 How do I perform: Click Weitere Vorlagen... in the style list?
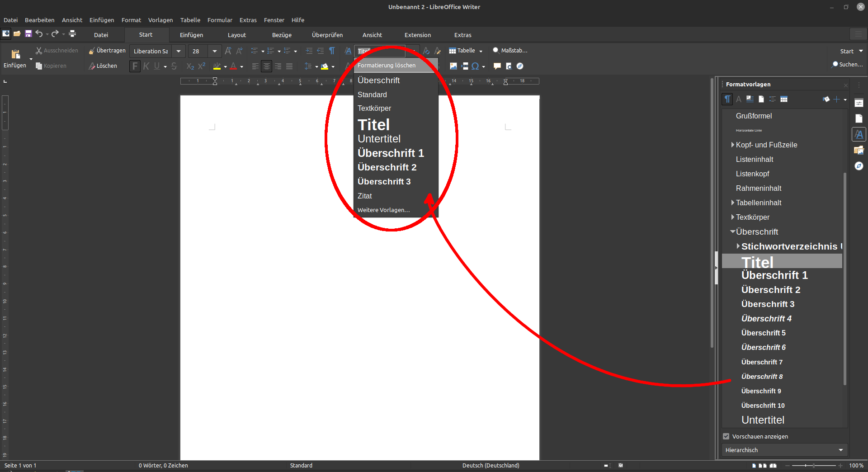[x=383, y=210]
